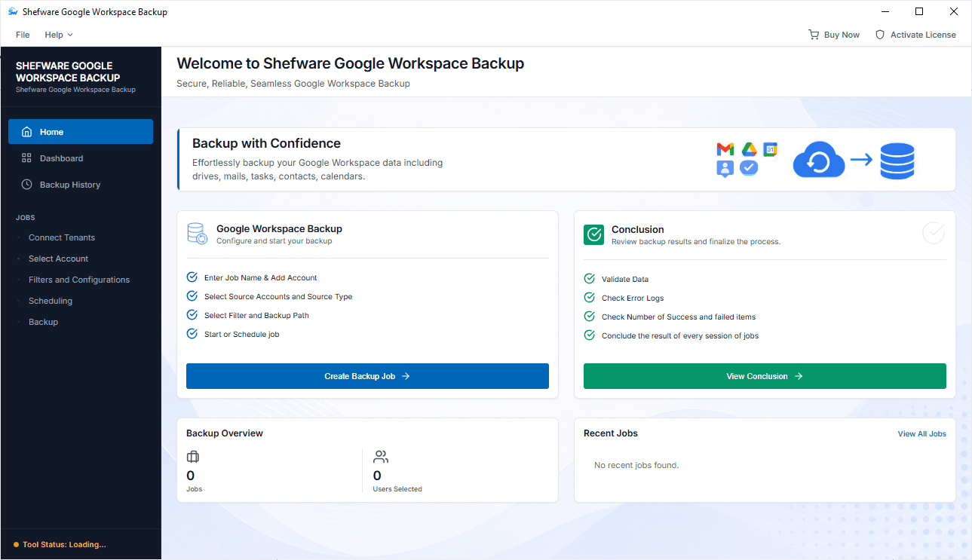Viewport: 972px width, 560px height.
Task: Open Dashboard using its grid icon
Action: 26,158
